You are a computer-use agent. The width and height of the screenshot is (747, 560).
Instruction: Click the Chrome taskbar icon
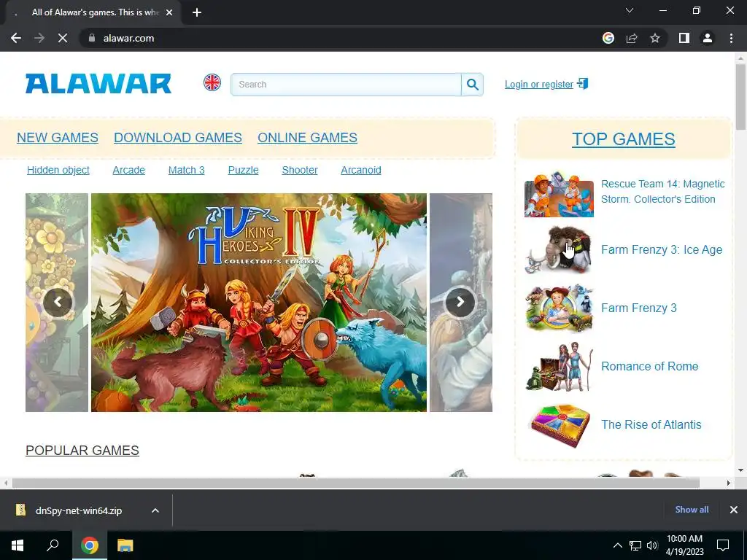(90, 545)
